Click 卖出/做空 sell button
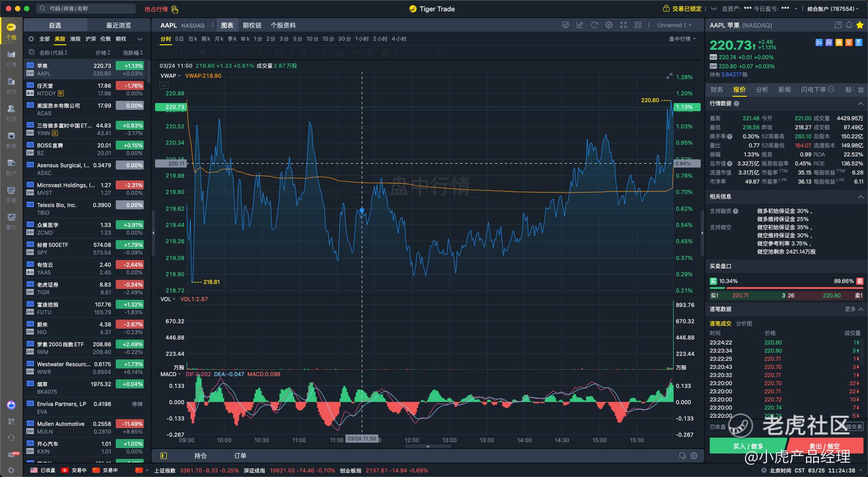This screenshot has width=868, height=477. 825,446
